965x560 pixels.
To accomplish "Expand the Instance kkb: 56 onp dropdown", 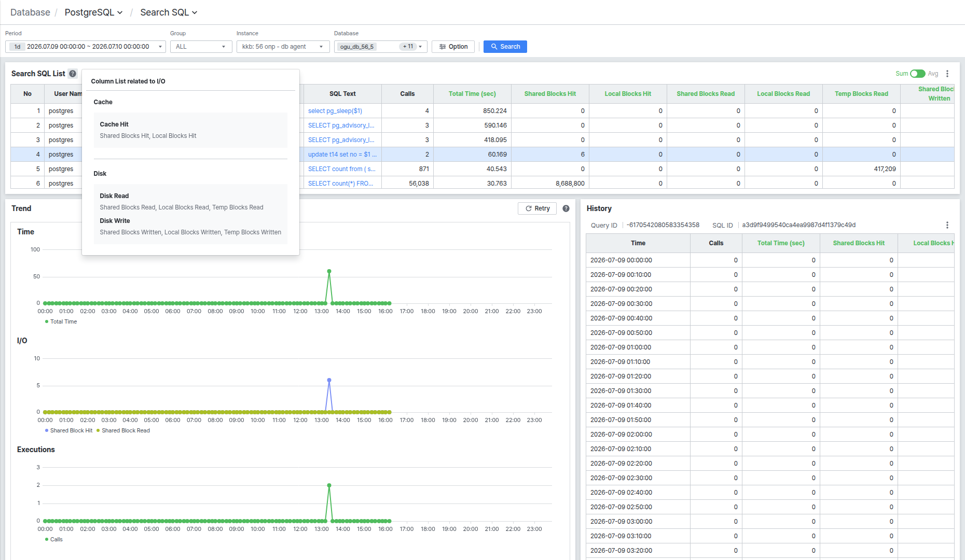I will [283, 47].
